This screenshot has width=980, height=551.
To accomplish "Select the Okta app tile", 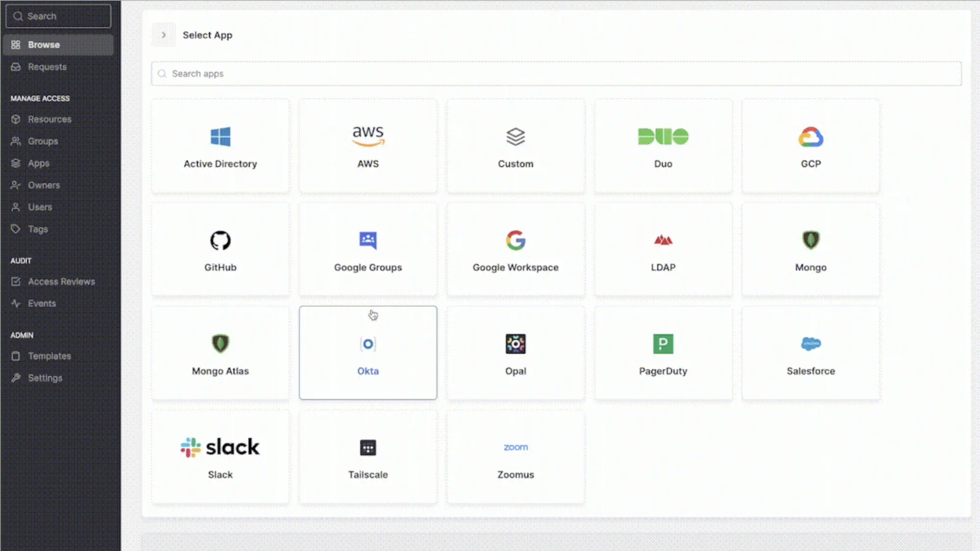I will click(368, 353).
